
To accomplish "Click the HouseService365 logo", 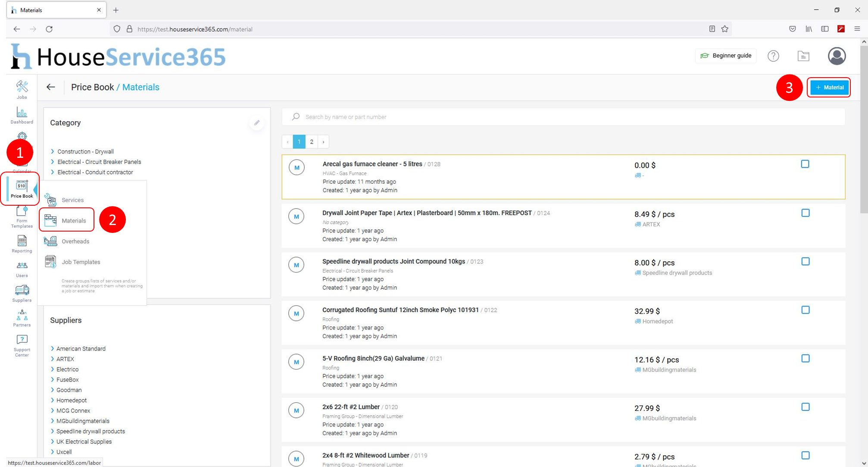I will pyautogui.click(x=118, y=56).
